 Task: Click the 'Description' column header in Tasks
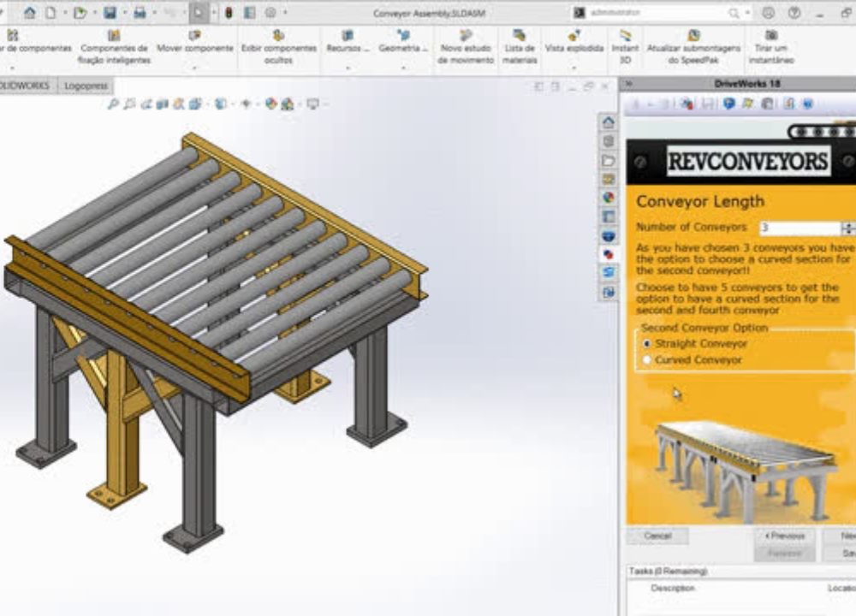[x=673, y=588]
